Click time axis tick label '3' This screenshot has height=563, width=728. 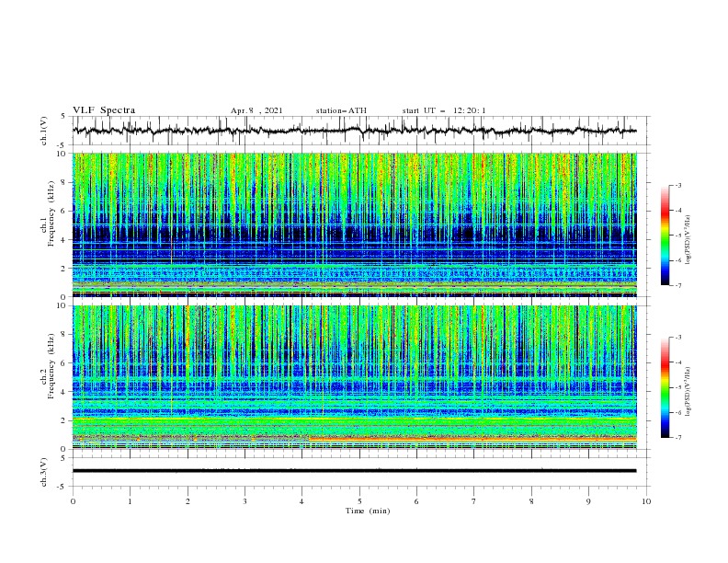coord(245,501)
